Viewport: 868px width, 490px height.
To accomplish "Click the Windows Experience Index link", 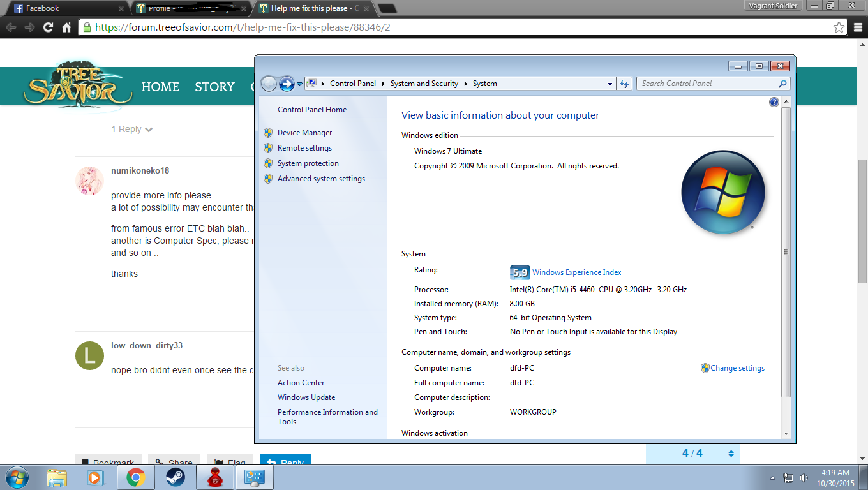I will tap(576, 272).
